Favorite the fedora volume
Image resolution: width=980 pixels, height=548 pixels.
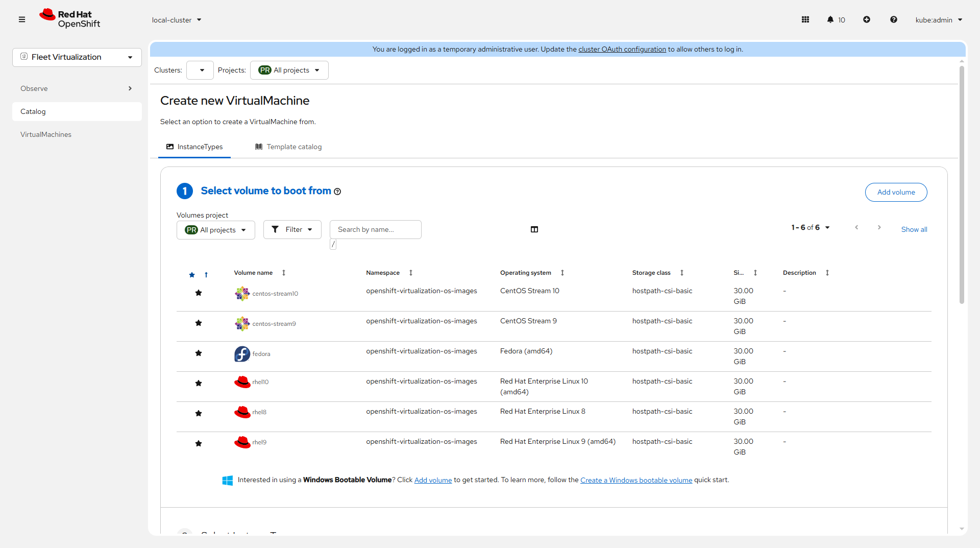[199, 353]
